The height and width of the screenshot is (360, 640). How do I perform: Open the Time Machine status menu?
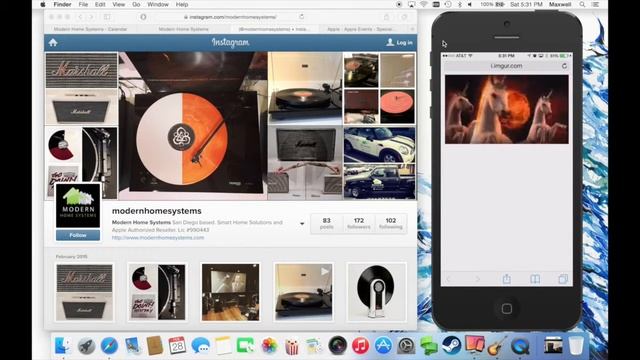point(448,4)
